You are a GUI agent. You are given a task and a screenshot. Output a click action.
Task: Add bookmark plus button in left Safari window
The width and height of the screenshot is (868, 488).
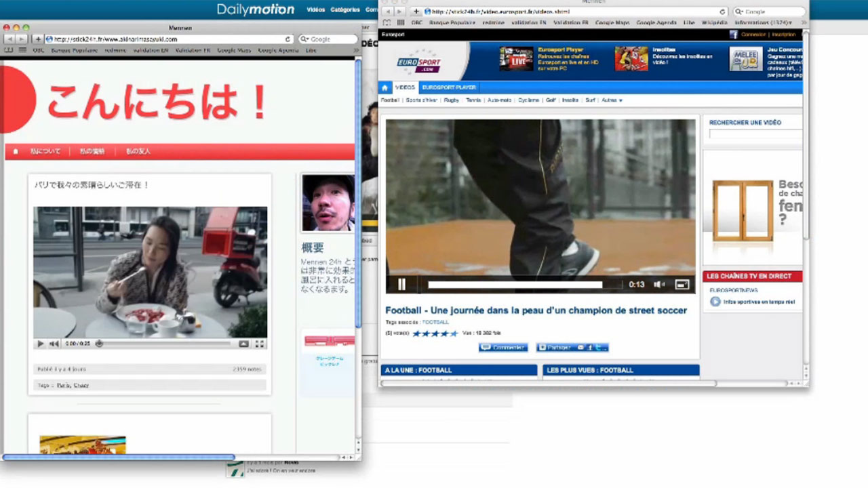coord(38,39)
